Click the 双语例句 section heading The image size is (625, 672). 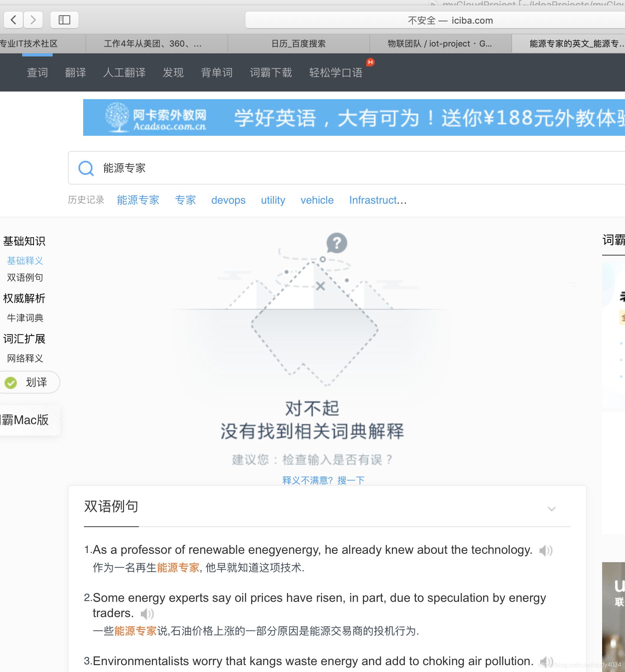[x=111, y=506]
